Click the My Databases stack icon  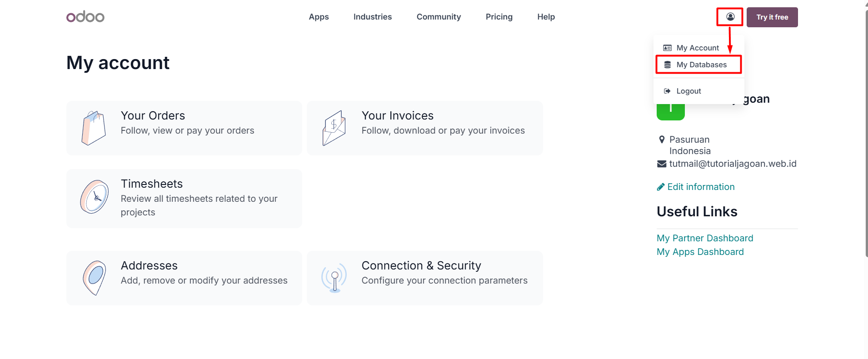667,65
